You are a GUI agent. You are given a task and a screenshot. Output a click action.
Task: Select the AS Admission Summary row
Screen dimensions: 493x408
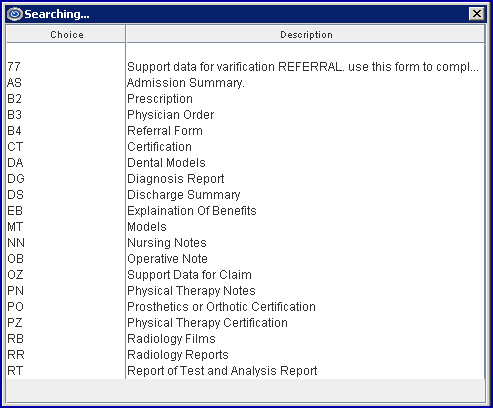[x=246, y=83]
